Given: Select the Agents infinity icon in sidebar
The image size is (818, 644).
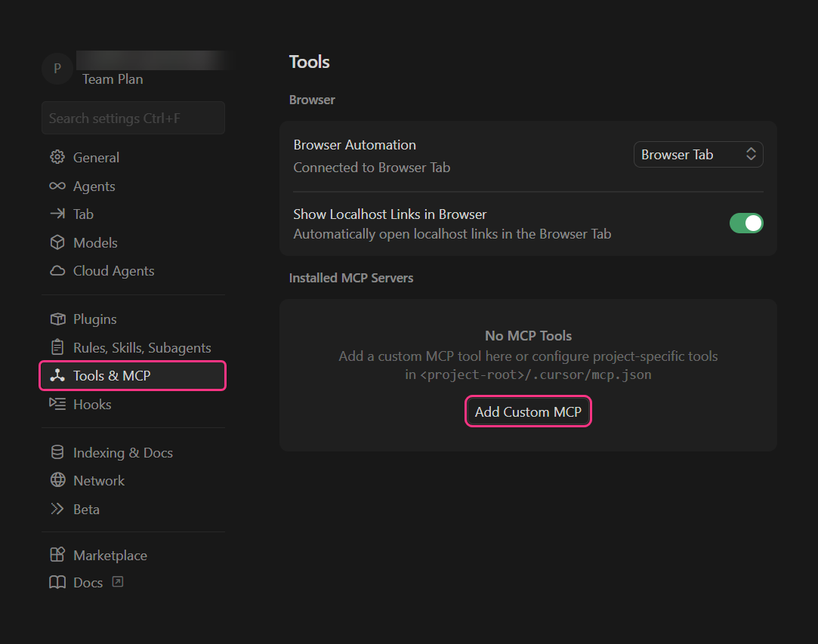Looking at the screenshot, I should [x=57, y=186].
